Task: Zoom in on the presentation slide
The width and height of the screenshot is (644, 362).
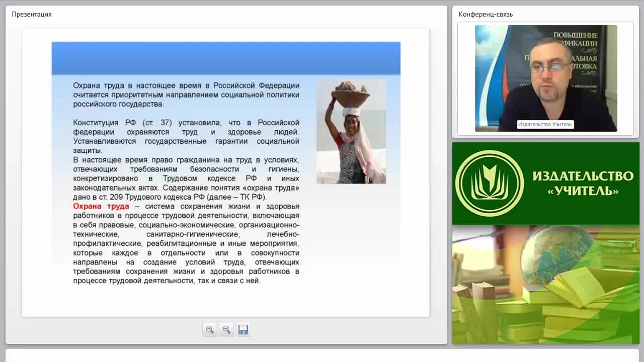Action: click(210, 329)
